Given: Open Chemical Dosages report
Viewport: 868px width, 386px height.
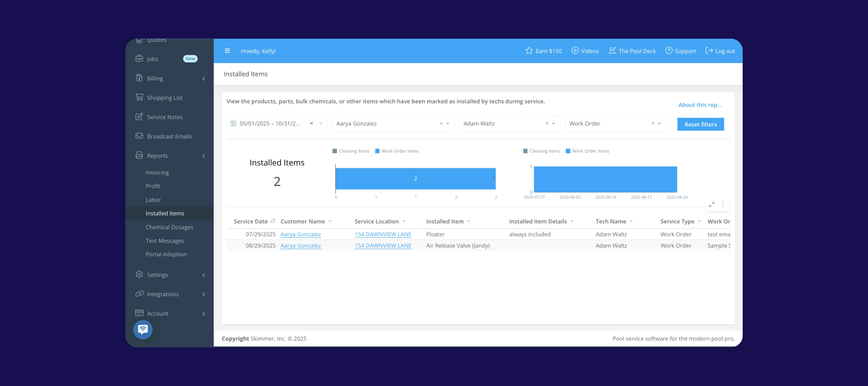Looking at the screenshot, I should point(169,227).
